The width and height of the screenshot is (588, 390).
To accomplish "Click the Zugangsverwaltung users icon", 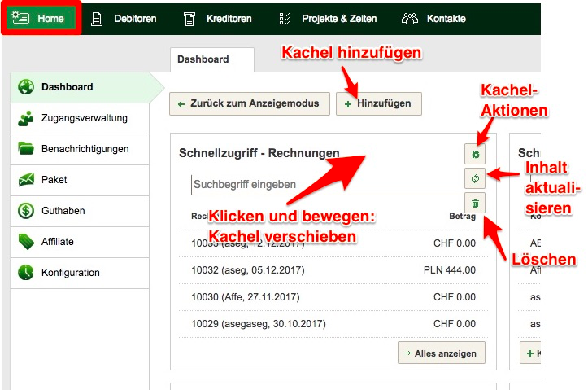I will (x=26, y=118).
